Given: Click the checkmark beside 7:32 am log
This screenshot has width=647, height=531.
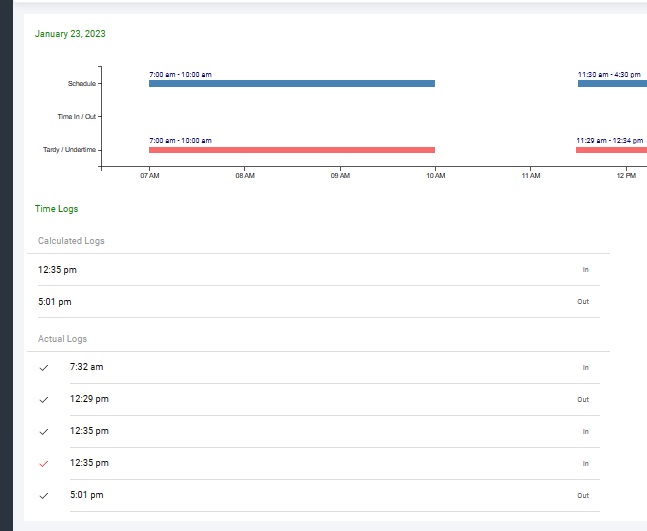Looking at the screenshot, I should coord(43,368).
